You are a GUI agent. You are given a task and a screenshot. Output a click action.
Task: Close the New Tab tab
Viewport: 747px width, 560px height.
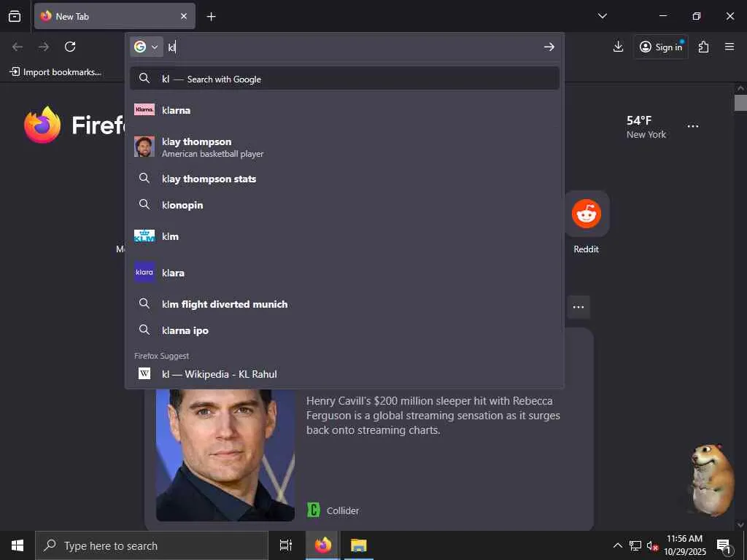(x=184, y=16)
